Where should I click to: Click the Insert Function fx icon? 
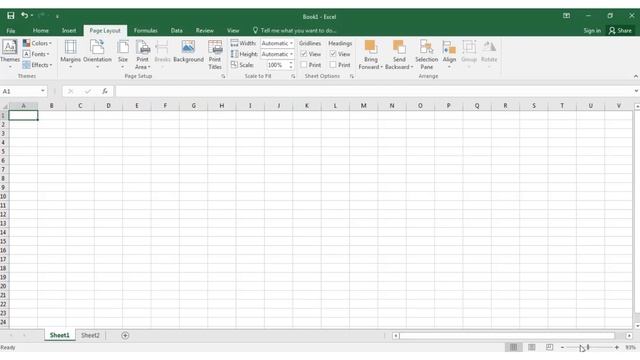[x=105, y=91]
